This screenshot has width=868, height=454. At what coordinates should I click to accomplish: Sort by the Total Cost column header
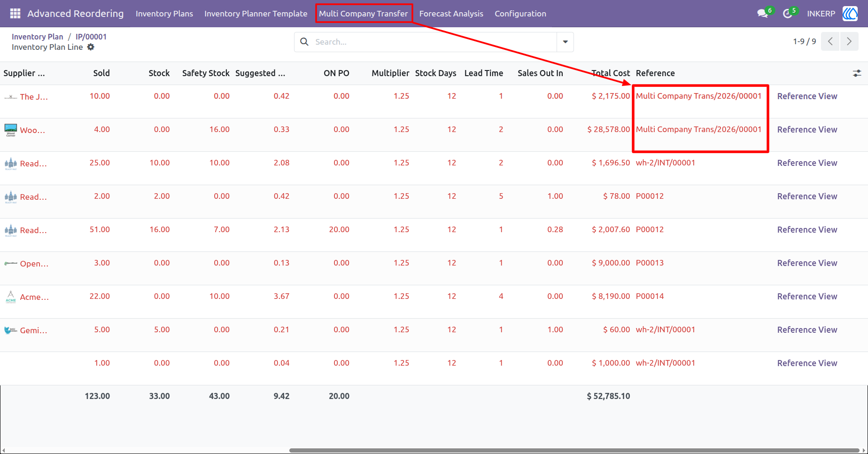[611, 73]
